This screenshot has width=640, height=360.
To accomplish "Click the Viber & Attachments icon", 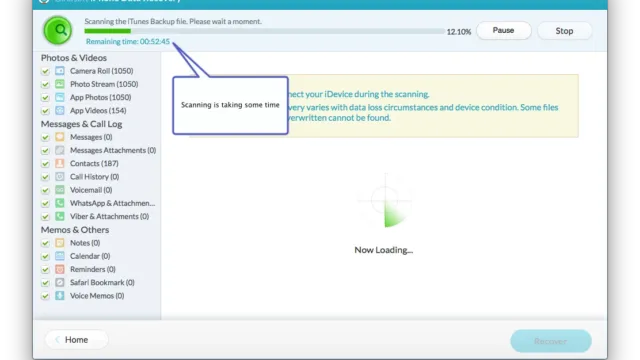I will (60, 216).
